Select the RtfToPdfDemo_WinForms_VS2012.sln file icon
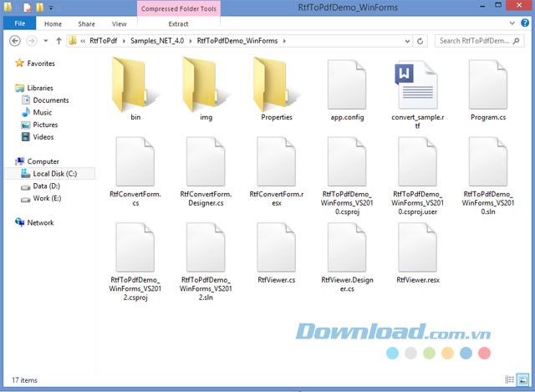This screenshot has width=535, height=392. 206,247
